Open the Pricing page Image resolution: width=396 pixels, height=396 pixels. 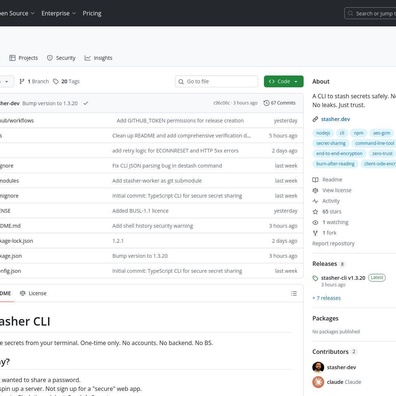(x=92, y=13)
